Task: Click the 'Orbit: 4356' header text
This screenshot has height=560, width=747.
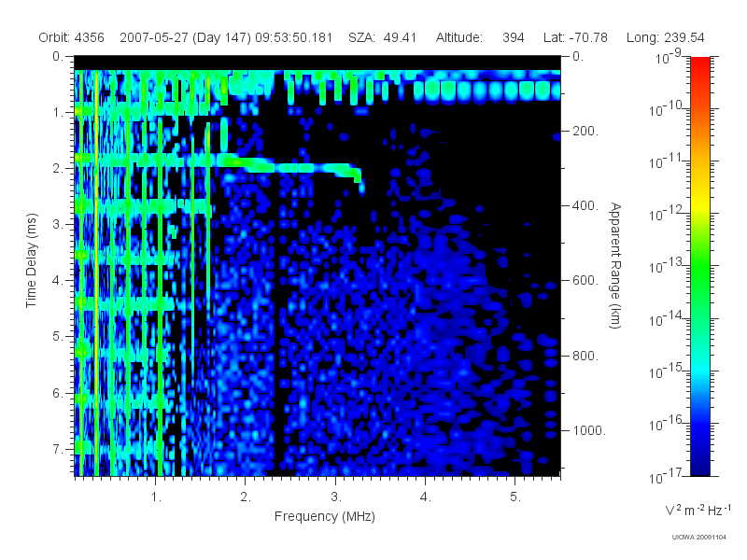Action: (x=71, y=37)
